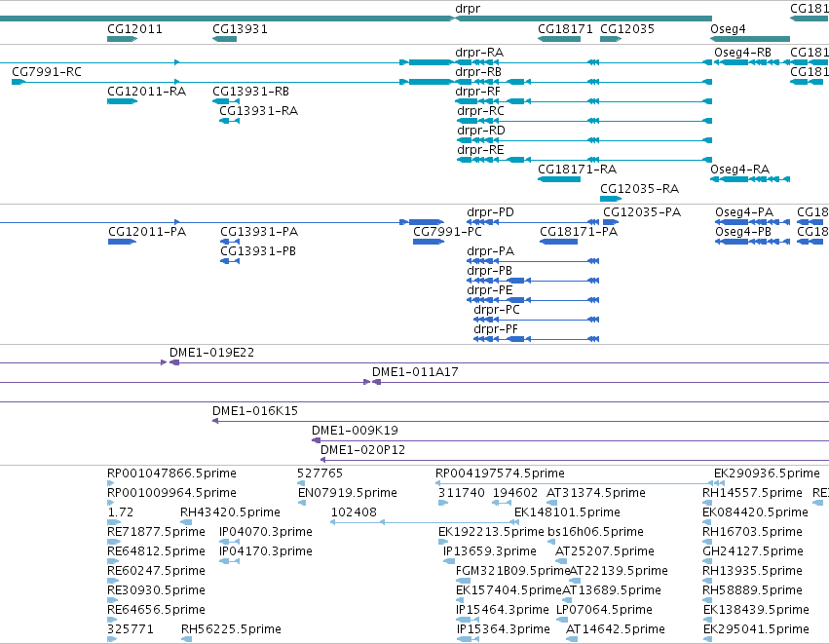Viewport: 829px width, 644px height.
Task: Click the CG12035-RA transcript glyph
Action: (x=611, y=199)
